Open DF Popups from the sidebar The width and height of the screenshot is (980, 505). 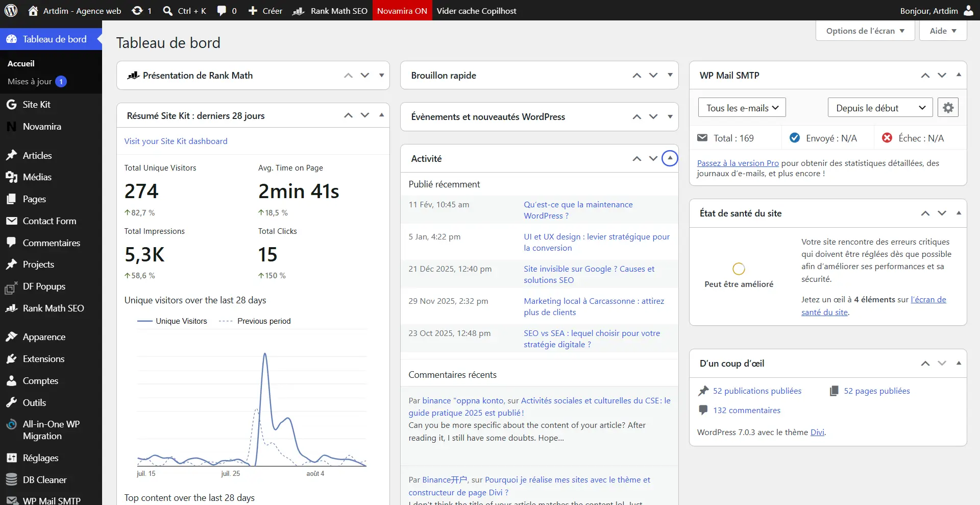click(51, 286)
